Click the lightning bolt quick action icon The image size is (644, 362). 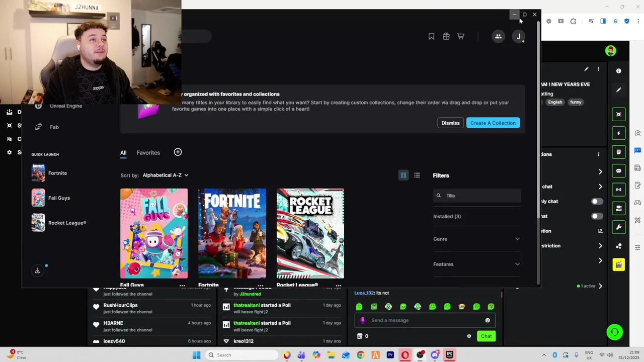pos(619,133)
